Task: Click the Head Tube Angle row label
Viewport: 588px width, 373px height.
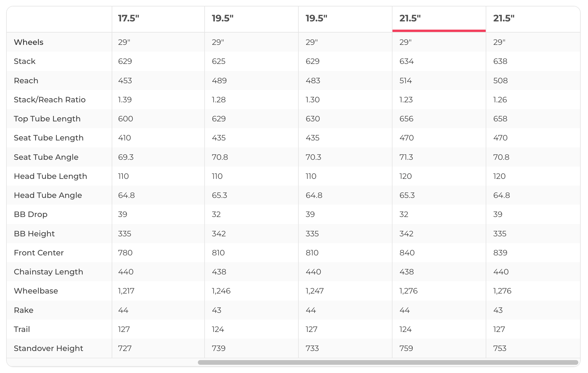Action: pyautogui.click(x=48, y=195)
